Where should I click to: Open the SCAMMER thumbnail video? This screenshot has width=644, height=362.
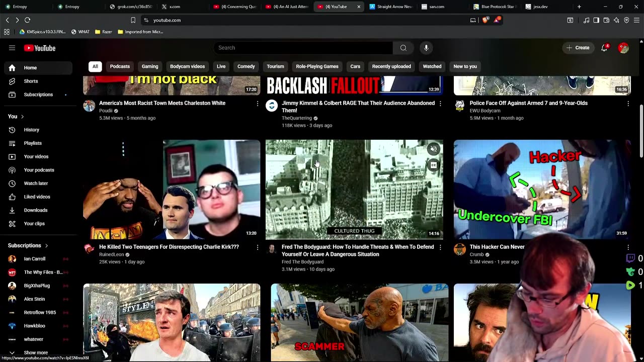pos(359,322)
